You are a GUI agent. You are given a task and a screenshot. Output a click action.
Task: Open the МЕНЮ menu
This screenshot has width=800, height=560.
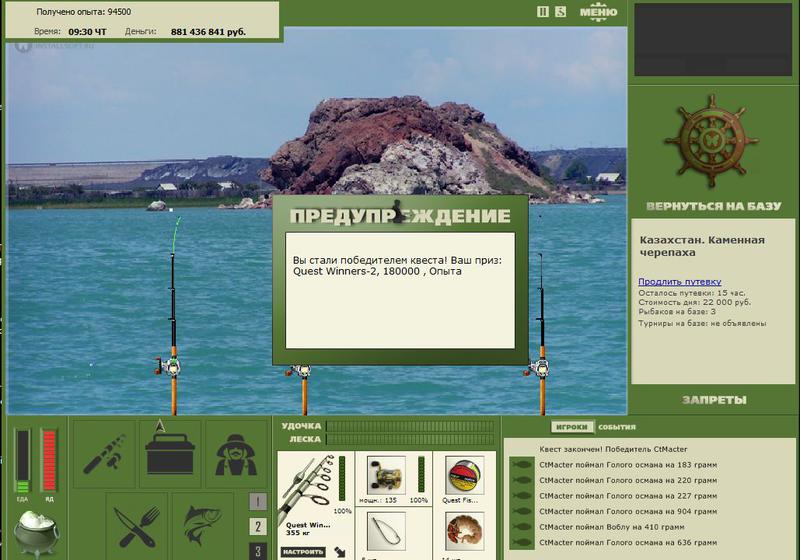(598, 12)
